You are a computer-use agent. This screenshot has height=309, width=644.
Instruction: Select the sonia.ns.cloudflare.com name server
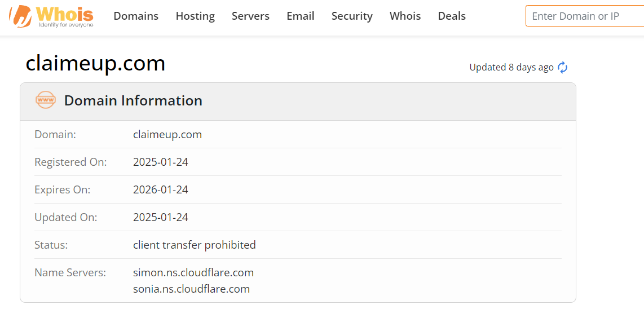click(x=191, y=289)
